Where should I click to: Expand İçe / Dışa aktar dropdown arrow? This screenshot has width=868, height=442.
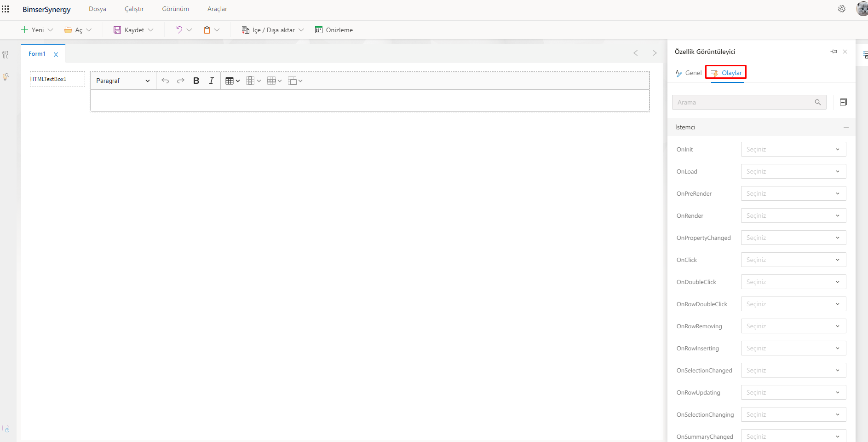(x=301, y=30)
